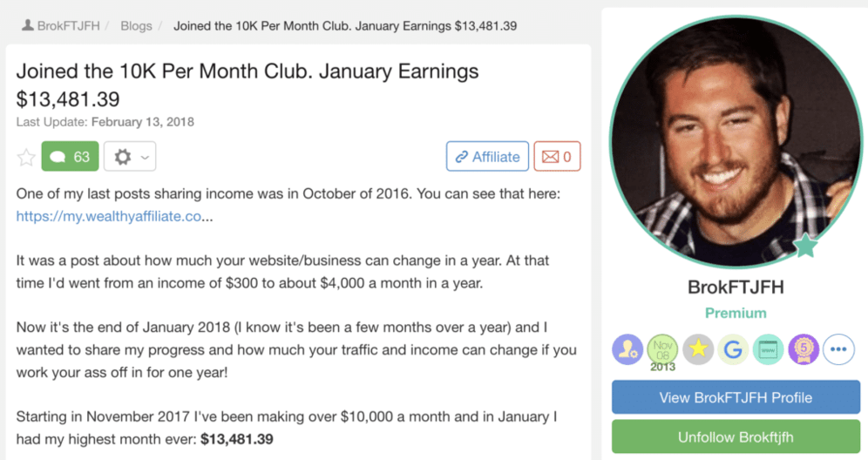
Task: Click the user settings badge icon
Action: click(627, 349)
